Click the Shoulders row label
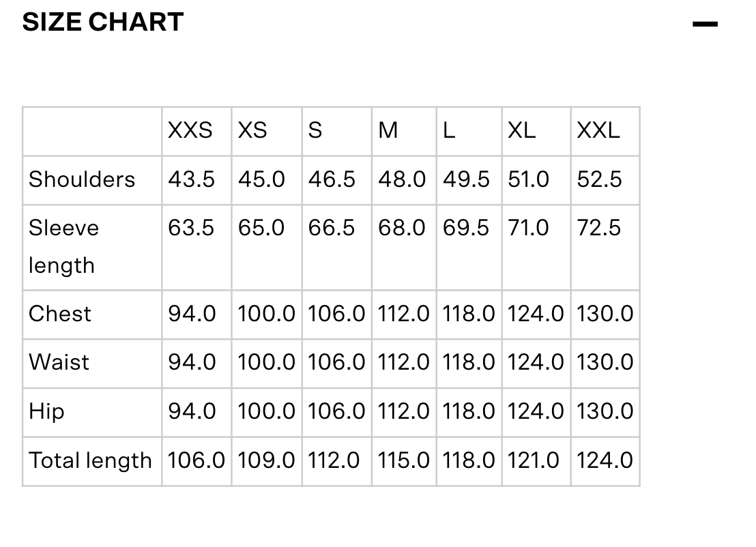This screenshot has height=547, width=756. pyautogui.click(x=82, y=179)
